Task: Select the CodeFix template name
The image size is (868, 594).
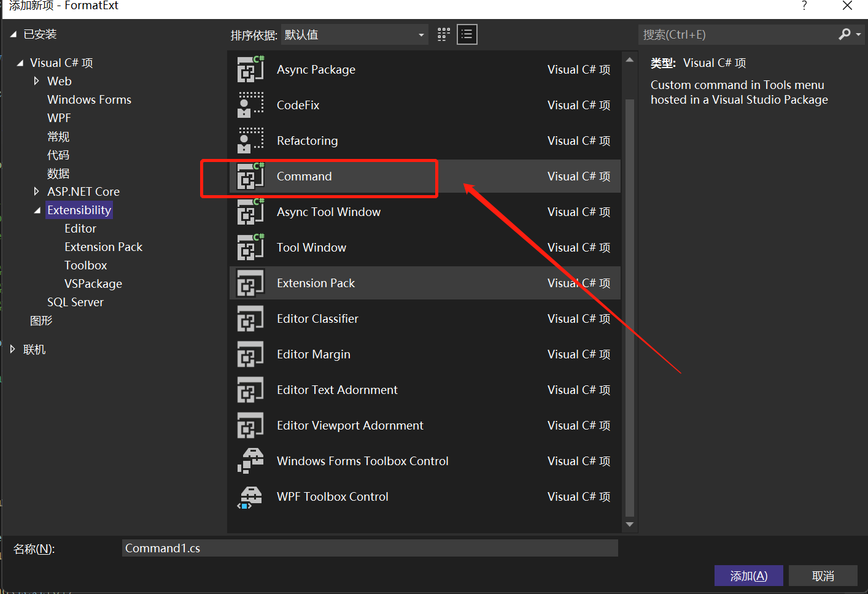Action: [x=298, y=105]
